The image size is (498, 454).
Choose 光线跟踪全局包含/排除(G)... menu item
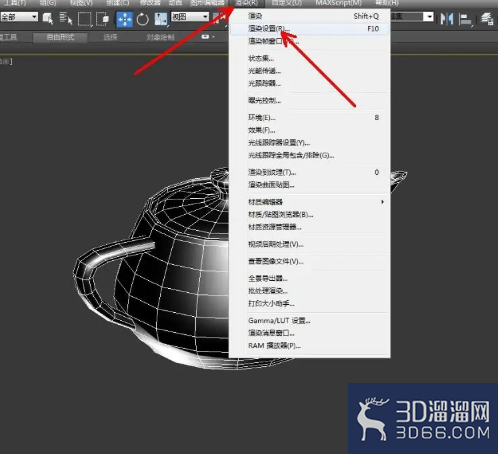click(x=310, y=155)
